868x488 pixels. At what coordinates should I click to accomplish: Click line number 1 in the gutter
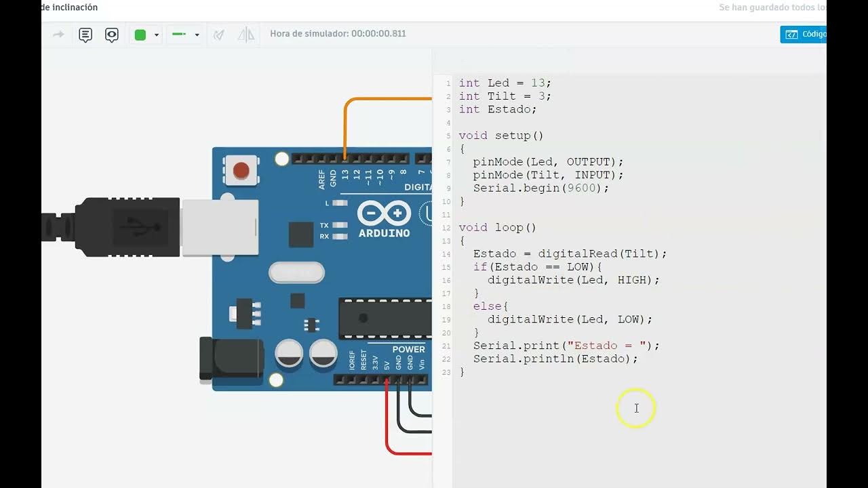point(448,83)
